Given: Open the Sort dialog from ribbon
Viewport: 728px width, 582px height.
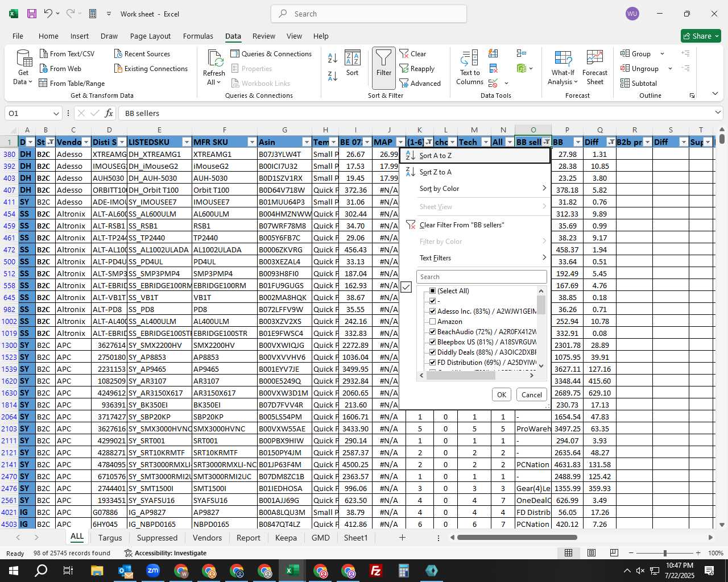Looking at the screenshot, I should coord(352,63).
